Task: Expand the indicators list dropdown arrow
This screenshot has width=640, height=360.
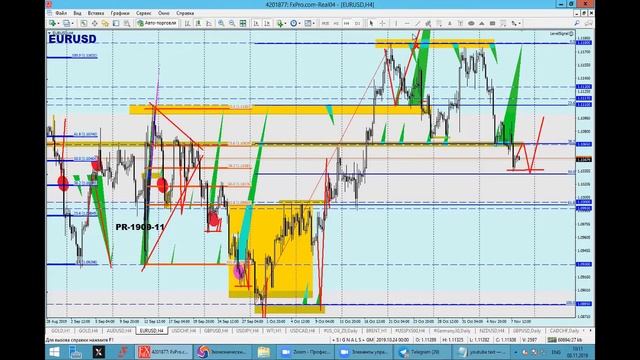Action: point(286,23)
